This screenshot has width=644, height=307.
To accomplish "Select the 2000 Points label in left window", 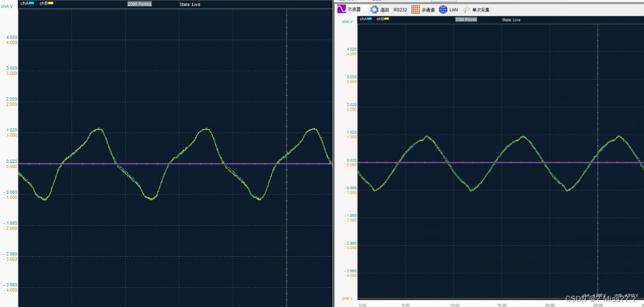I will 139,4.
